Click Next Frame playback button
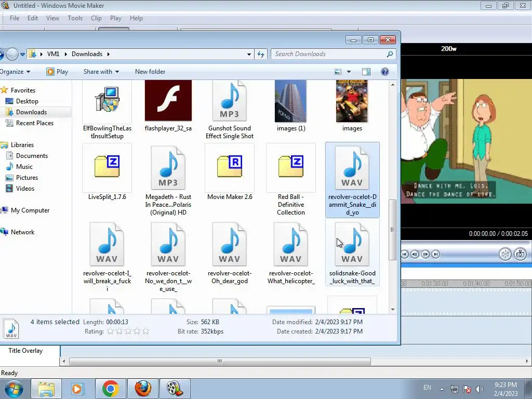This screenshot has height=399, width=532. pyautogui.click(x=425, y=254)
